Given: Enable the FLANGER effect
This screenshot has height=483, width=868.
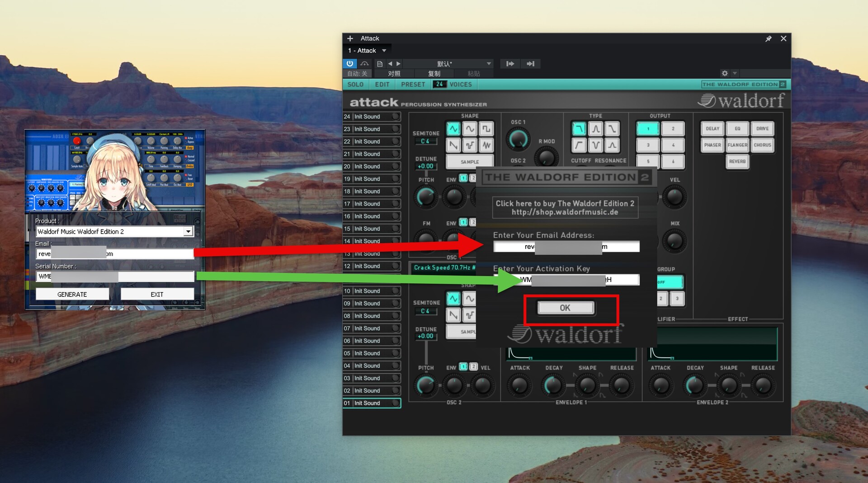Looking at the screenshot, I should point(737,145).
